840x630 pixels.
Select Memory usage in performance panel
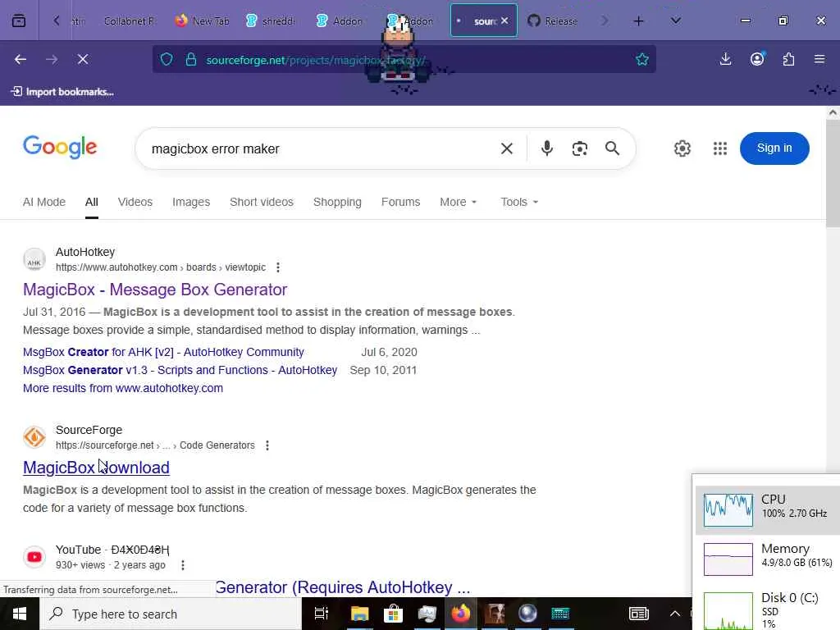[767, 559]
